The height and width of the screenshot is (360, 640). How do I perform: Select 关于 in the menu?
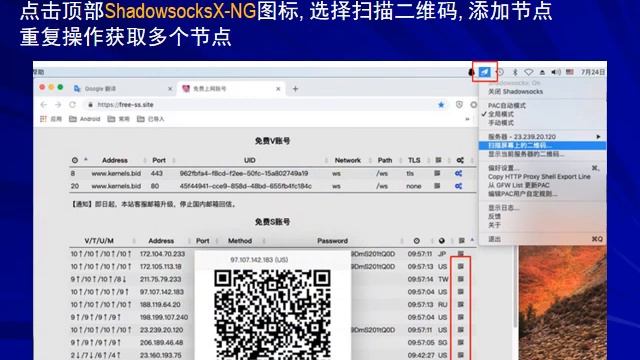click(x=494, y=225)
